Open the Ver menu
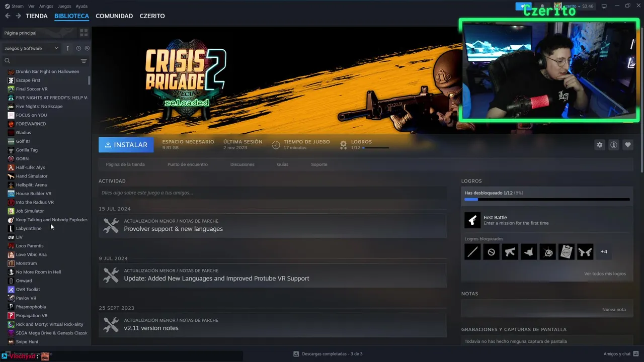This screenshot has width=644, height=362. (32, 6)
